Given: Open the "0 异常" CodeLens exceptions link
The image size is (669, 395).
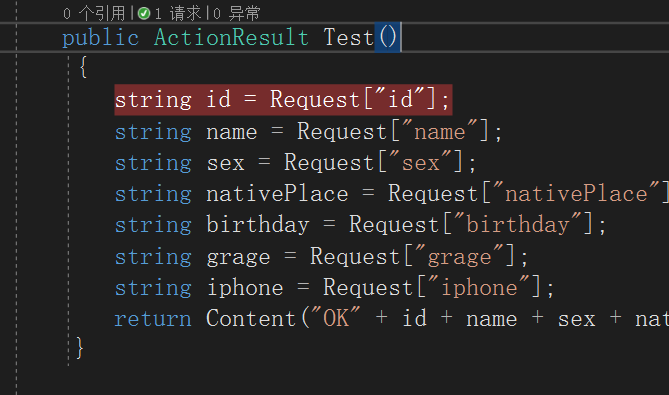Looking at the screenshot, I should click(236, 14).
